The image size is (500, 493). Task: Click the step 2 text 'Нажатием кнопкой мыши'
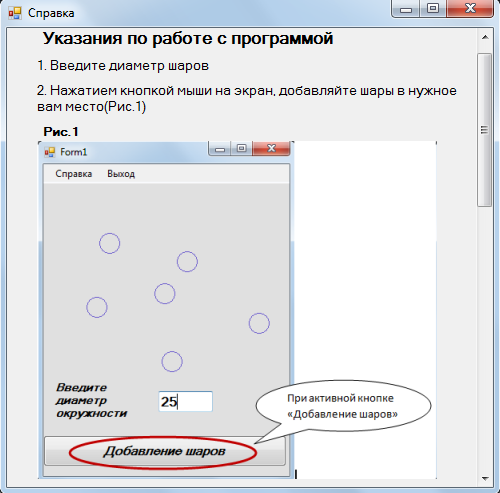(x=131, y=90)
